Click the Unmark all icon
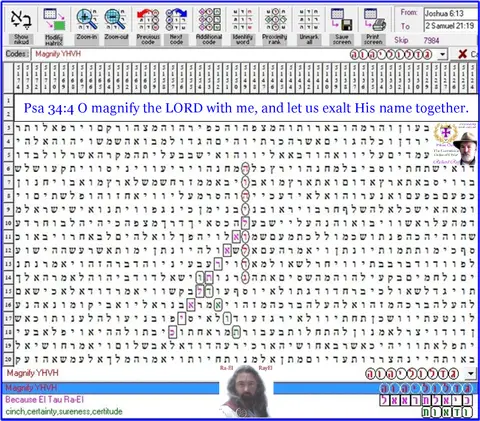This screenshot has width=480, height=421. point(309,19)
